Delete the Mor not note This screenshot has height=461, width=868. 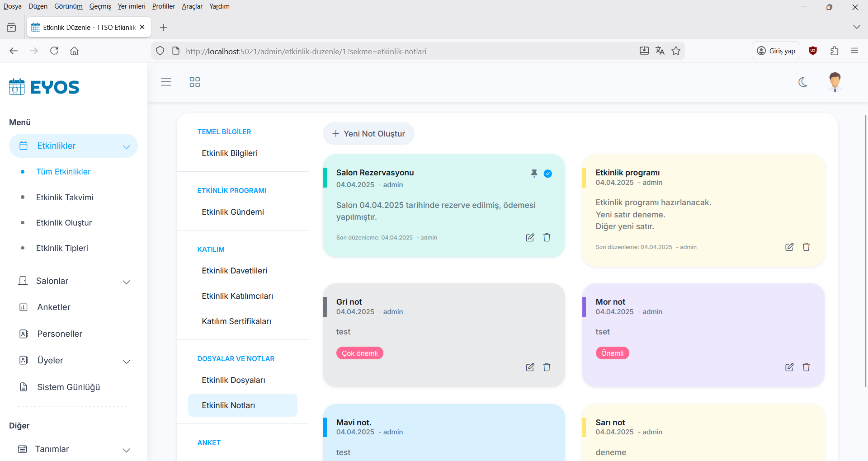coord(806,367)
